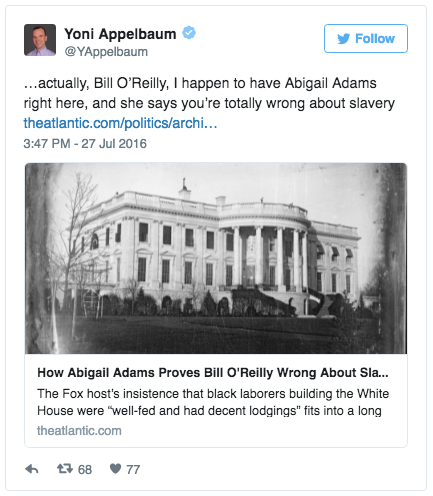
Task: Click the reply arrow icon
Action: (32, 469)
